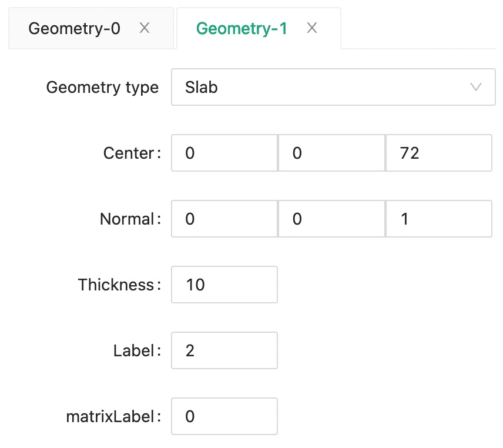Viewport: 503px width, 448px height.
Task: Click the "Center" field label
Action: (129, 153)
